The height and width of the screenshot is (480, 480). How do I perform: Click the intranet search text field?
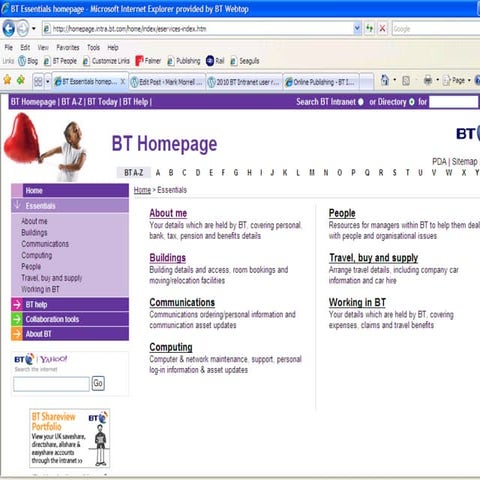(453, 102)
